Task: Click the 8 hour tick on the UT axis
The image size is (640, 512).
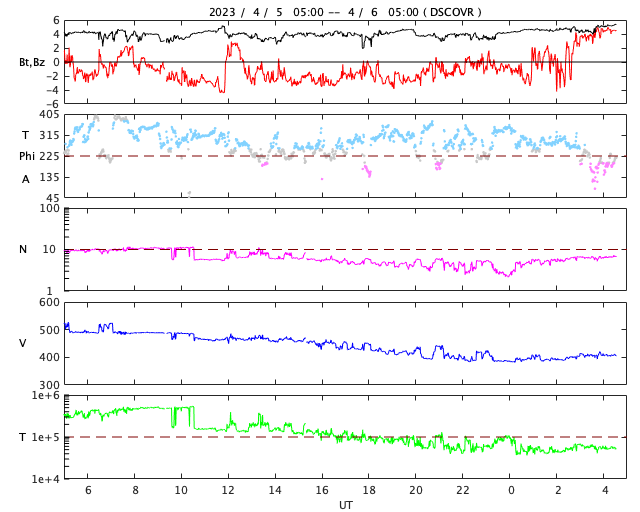Action: 135,490
